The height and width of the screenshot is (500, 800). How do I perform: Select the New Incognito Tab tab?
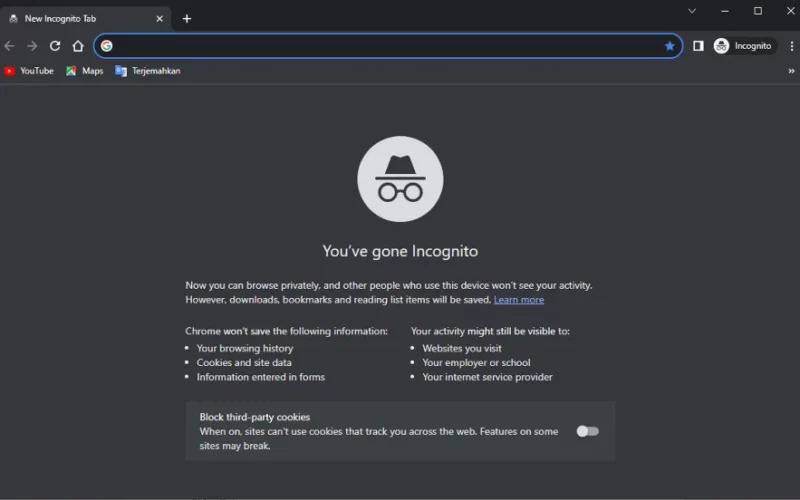tap(85, 19)
